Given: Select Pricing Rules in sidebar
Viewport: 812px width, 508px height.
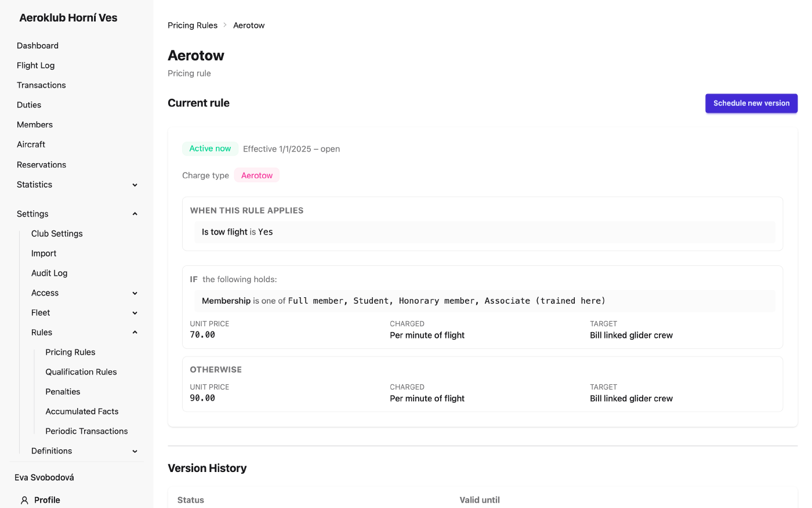Looking at the screenshot, I should (x=70, y=352).
